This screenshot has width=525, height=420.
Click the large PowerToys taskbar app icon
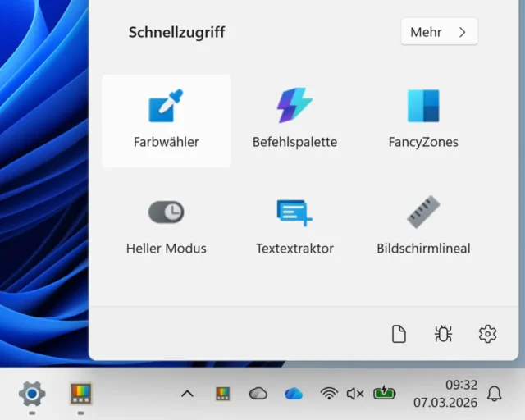[80, 393]
